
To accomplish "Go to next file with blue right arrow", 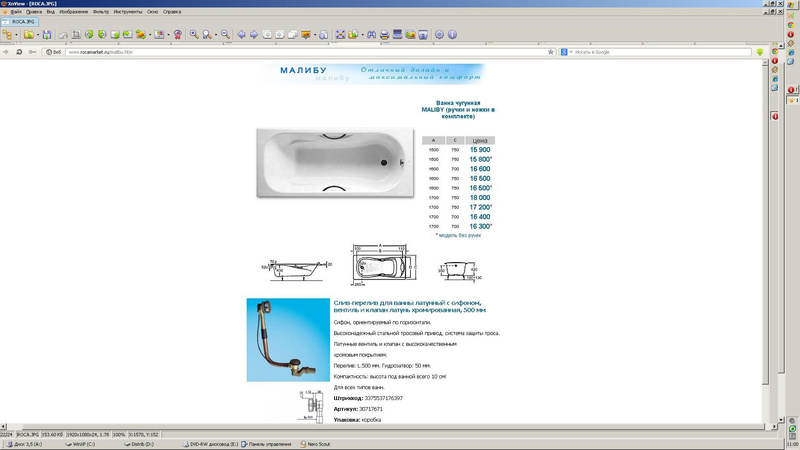I will (x=254, y=35).
